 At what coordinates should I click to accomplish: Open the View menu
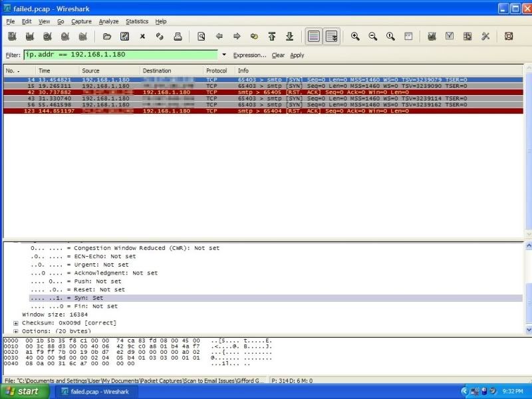click(44, 21)
